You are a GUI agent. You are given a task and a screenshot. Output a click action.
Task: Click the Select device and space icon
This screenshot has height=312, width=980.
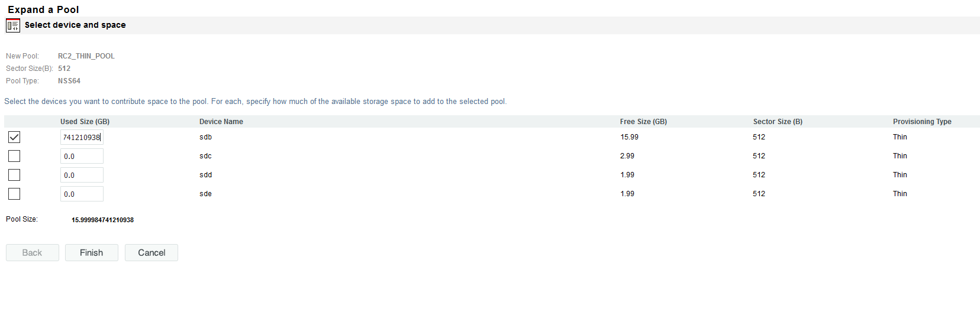(12, 25)
